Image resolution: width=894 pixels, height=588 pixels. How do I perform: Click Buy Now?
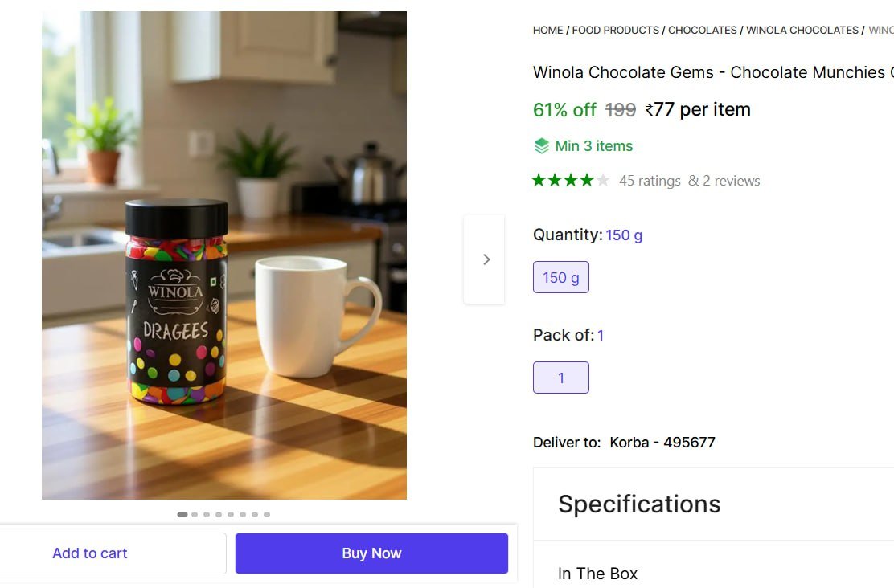[371, 553]
